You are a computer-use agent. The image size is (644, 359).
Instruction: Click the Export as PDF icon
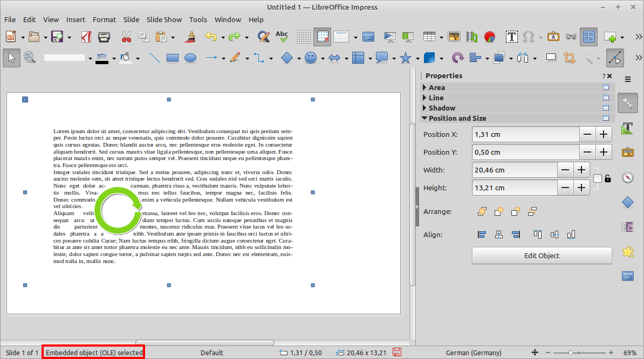tap(86, 37)
